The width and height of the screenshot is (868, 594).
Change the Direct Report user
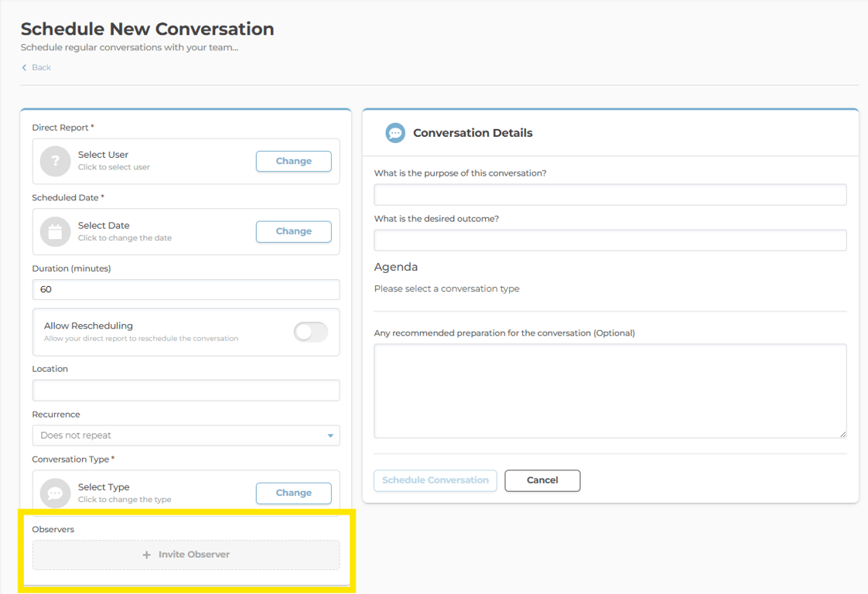point(294,161)
